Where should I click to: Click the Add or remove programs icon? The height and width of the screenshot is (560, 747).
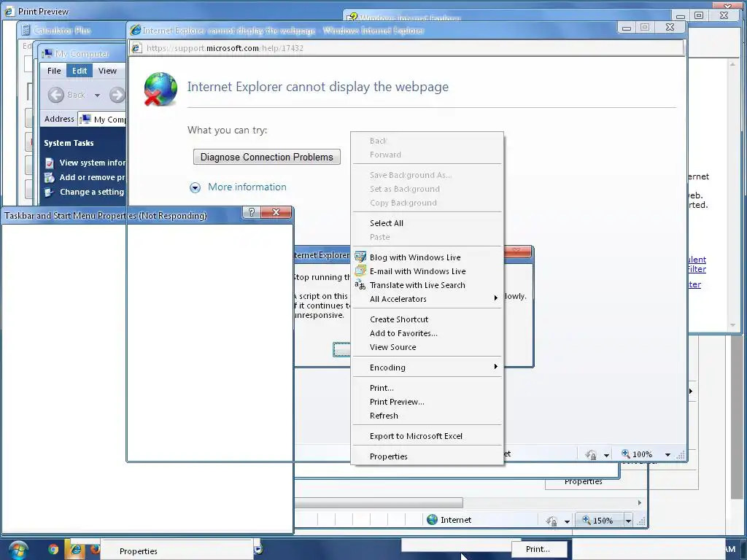tap(50, 178)
